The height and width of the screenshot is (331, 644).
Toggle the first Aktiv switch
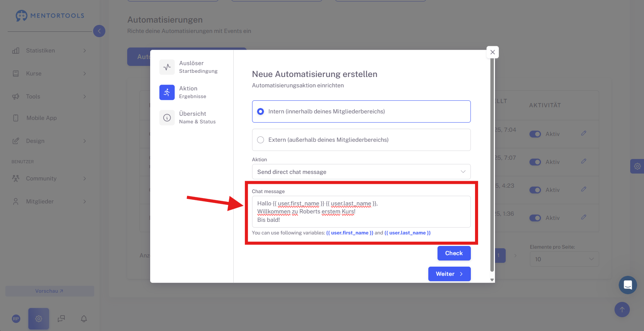535,134
